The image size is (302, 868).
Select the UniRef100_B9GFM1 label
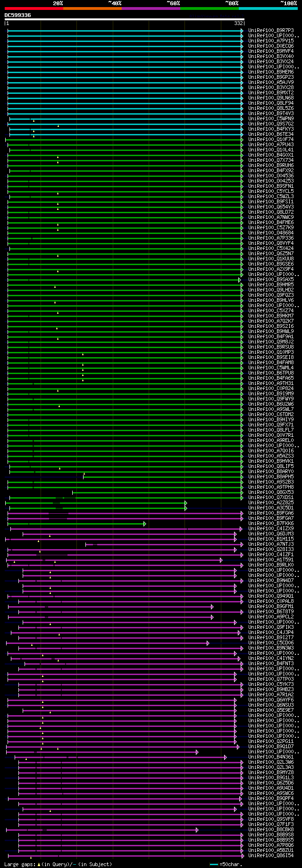pos(271,606)
